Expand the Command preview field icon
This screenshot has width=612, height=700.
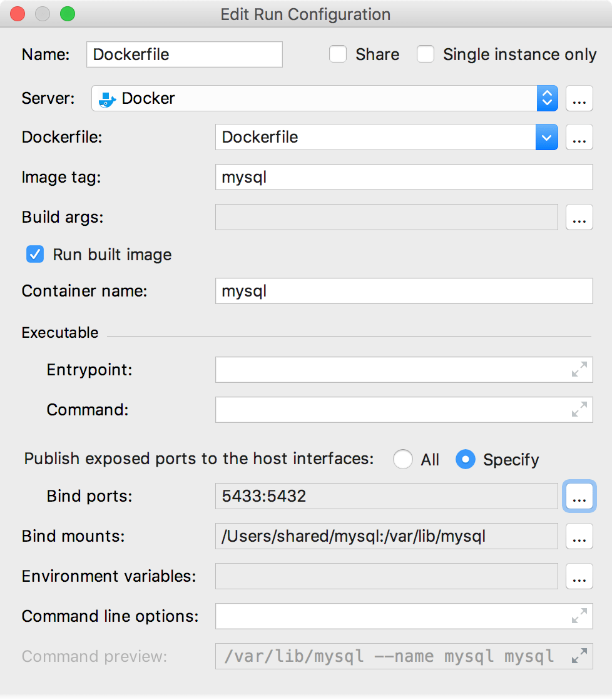579,656
